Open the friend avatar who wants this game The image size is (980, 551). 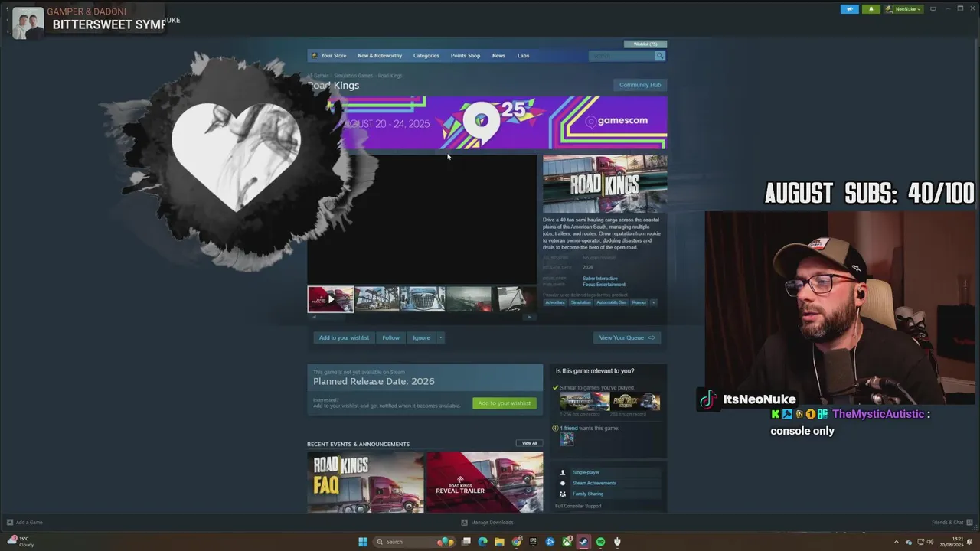click(x=567, y=439)
